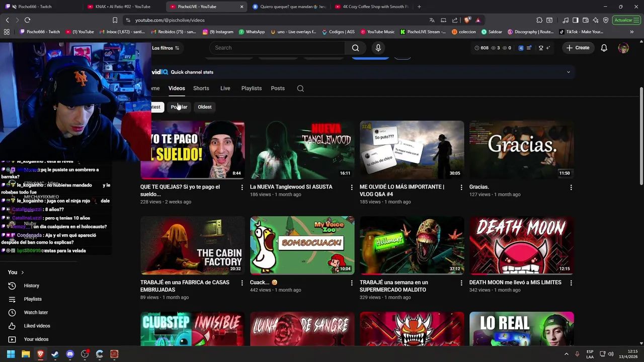Click the Windows Start button
This screenshot has width=644, height=362.
coord(11,354)
